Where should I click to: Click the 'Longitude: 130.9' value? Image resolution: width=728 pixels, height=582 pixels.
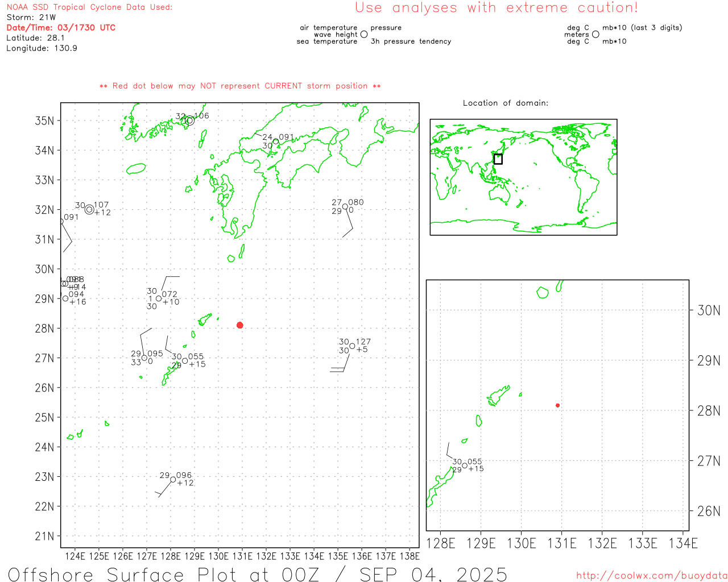42,48
